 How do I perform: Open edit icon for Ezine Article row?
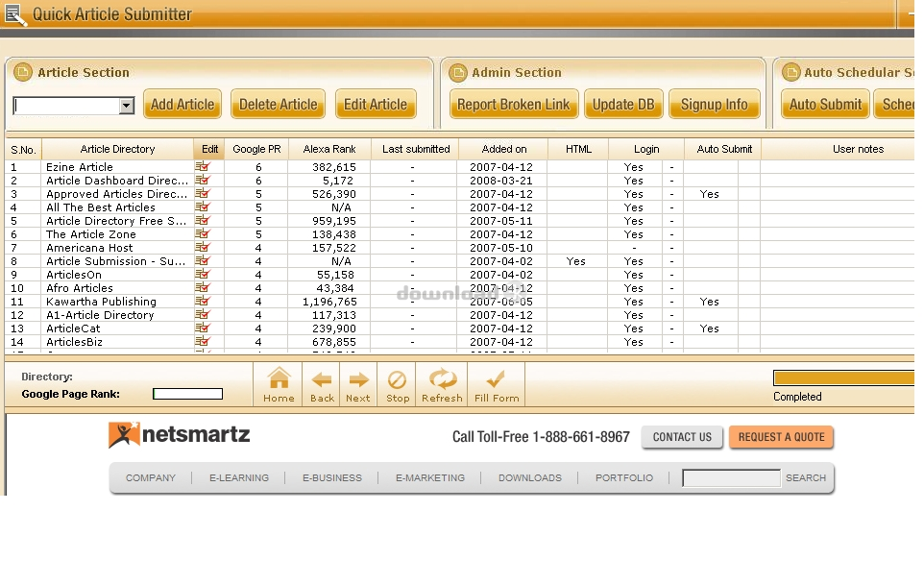pos(203,167)
